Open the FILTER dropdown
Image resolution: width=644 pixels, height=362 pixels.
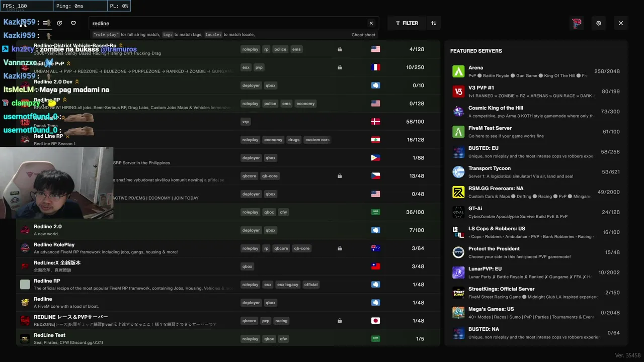[407, 23]
